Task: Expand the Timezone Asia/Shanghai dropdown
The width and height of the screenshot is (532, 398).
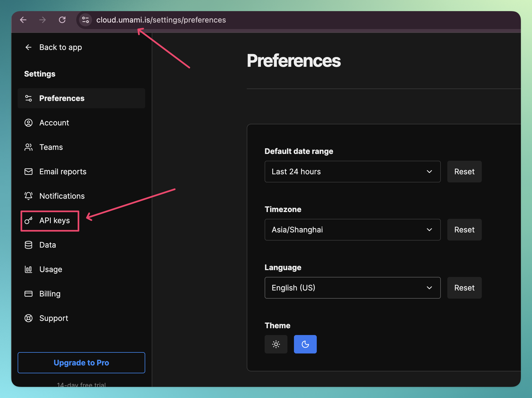Action: (x=352, y=230)
